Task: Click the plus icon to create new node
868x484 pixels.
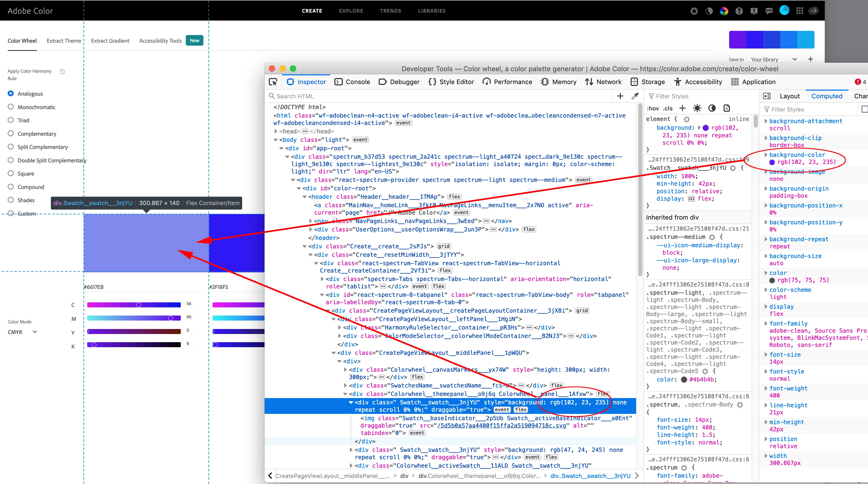Action: [x=620, y=96]
